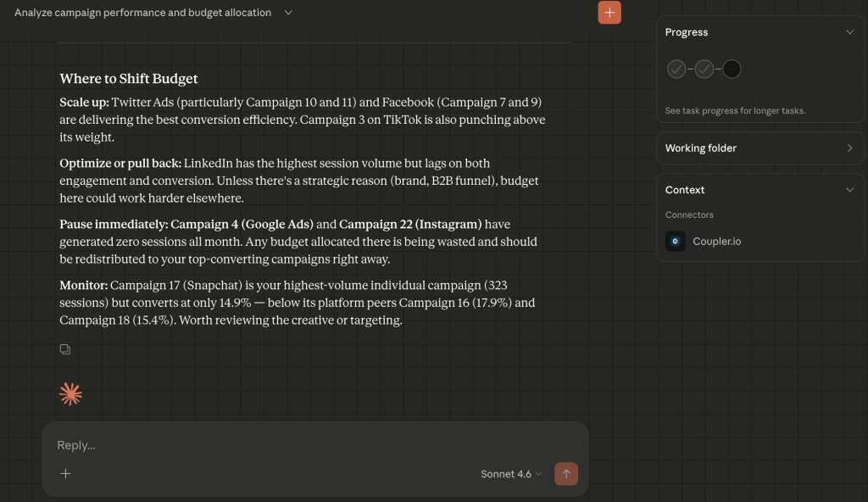Click the Claude starburst icon

click(70, 393)
